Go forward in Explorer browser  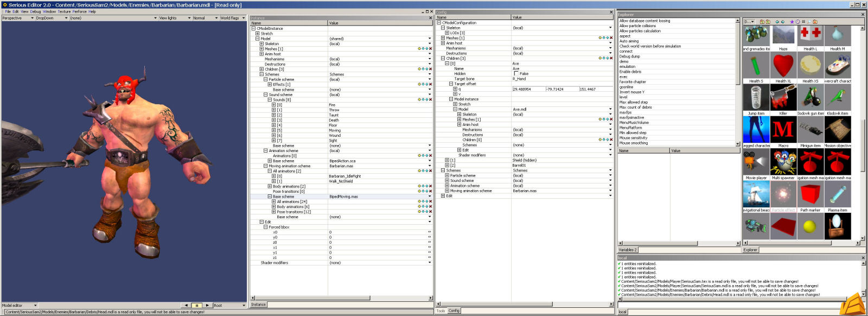pyautogui.click(x=783, y=22)
